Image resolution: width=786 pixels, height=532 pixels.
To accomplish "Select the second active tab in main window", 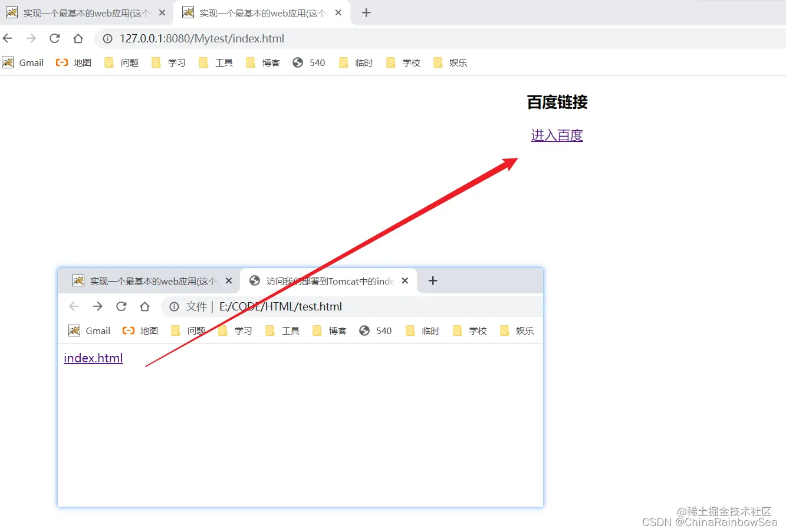I will pos(262,12).
